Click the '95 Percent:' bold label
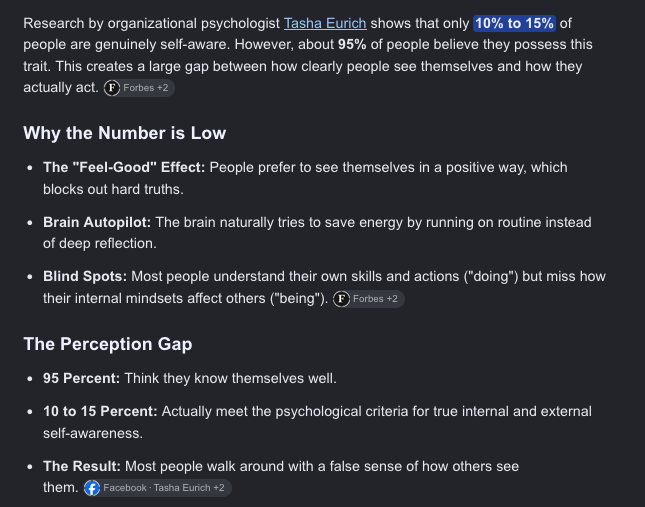645x507 pixels. pyautogui.click(x=81, y=378)
